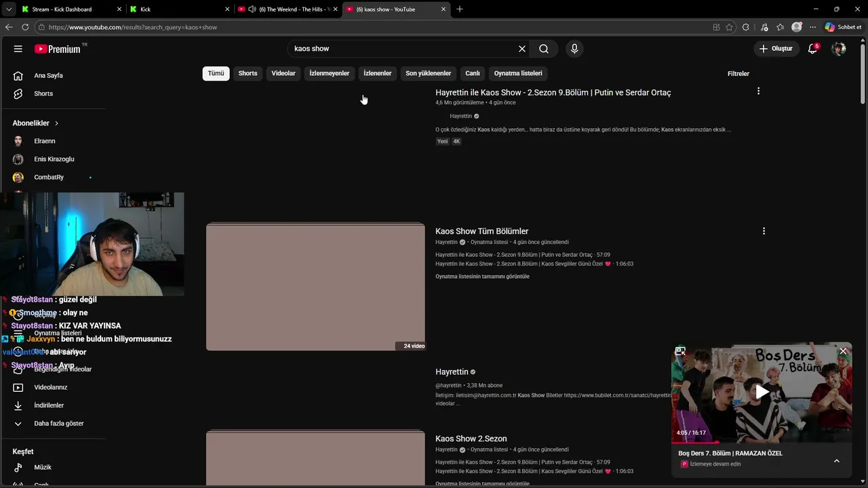Image resolution: width=868 pixels, height=488 pixels.
Task: Open more options for Kaos Show 2.Sezon 9.Bölüm
Action: [x=758, y=91]
